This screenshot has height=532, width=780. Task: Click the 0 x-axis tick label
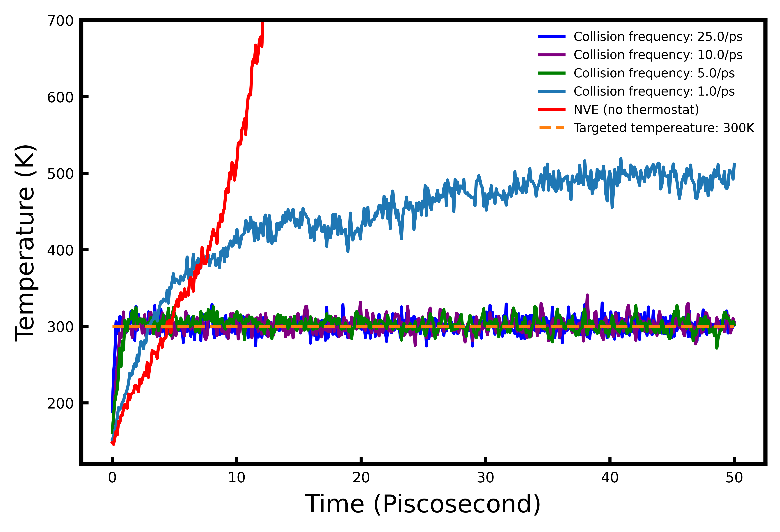tap(112, 478)
